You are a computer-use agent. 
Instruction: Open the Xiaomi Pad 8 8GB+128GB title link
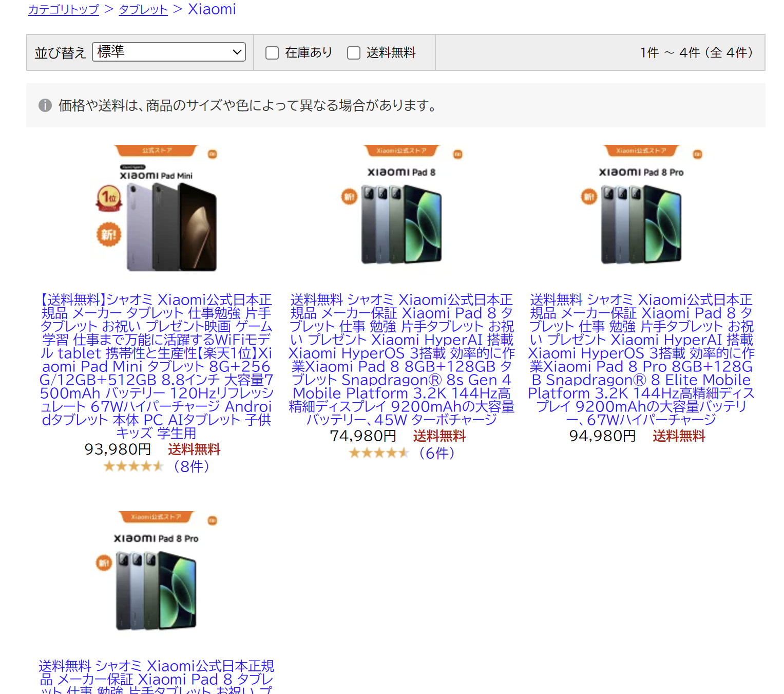[401, 360]
